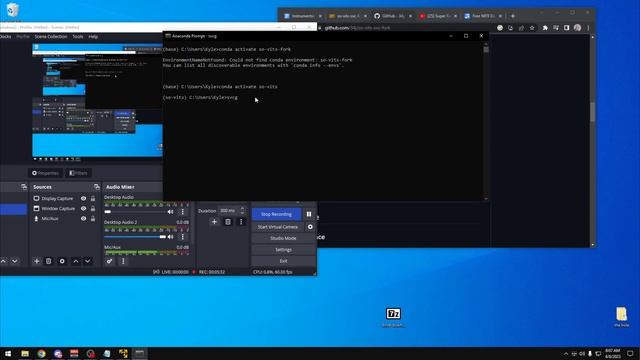Remove the selected source with the trash icon
The width and height of the screenshot is (640, 360).
pyautogui.click(x=49, y=261)
